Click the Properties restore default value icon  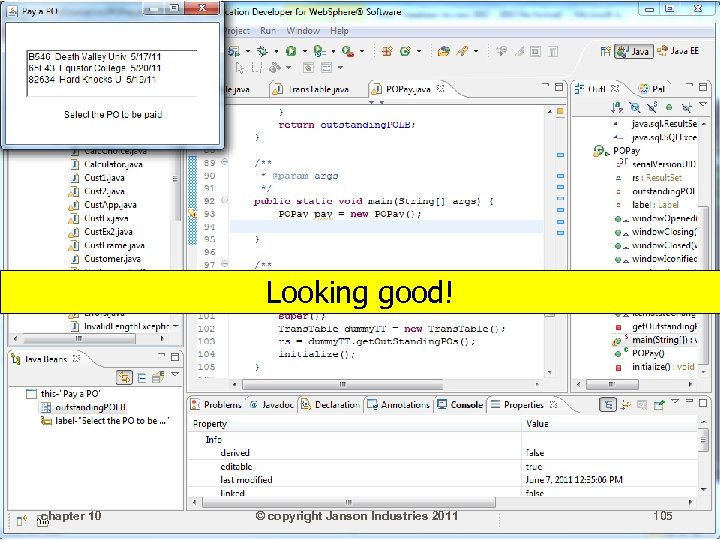point(642,405)
